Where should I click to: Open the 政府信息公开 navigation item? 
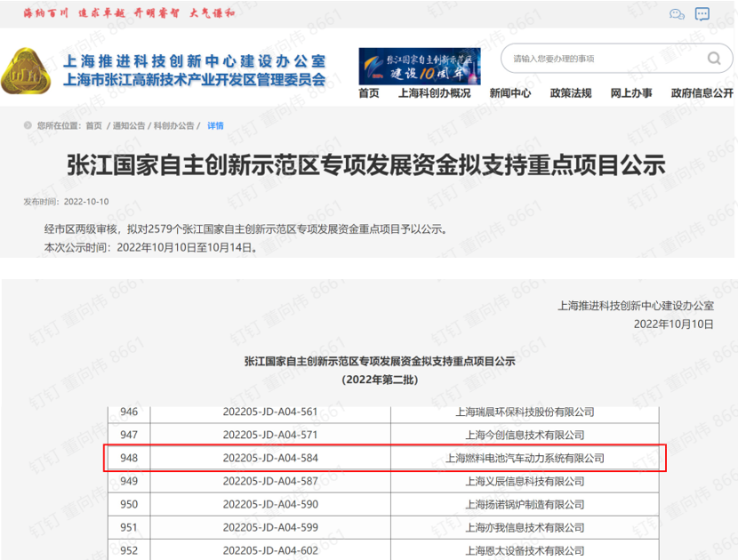point(702,93)
